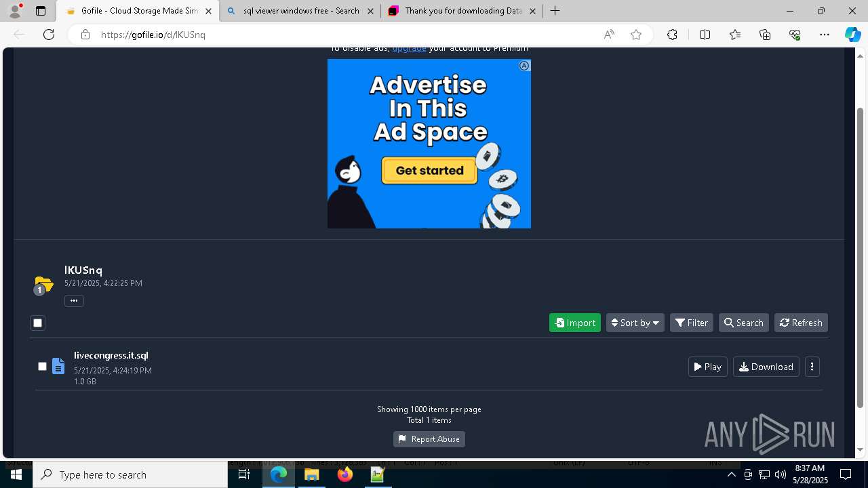Click the AdChoices icon on the ad
This screenshot has height=488, width=868.
point(524,66)
